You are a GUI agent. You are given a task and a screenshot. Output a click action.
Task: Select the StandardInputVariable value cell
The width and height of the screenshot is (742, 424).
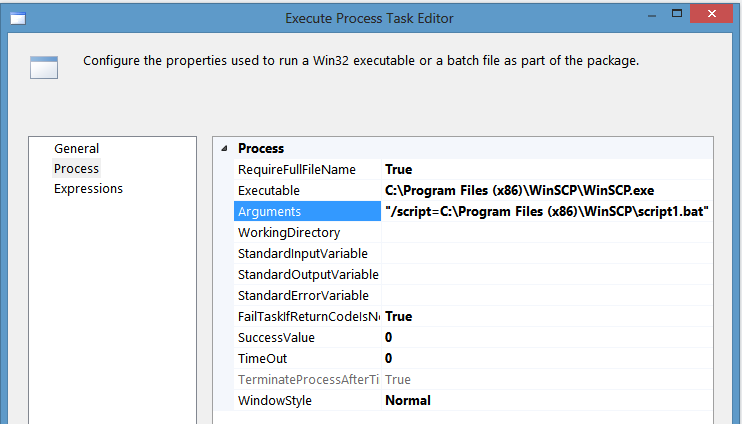[547, 253]
